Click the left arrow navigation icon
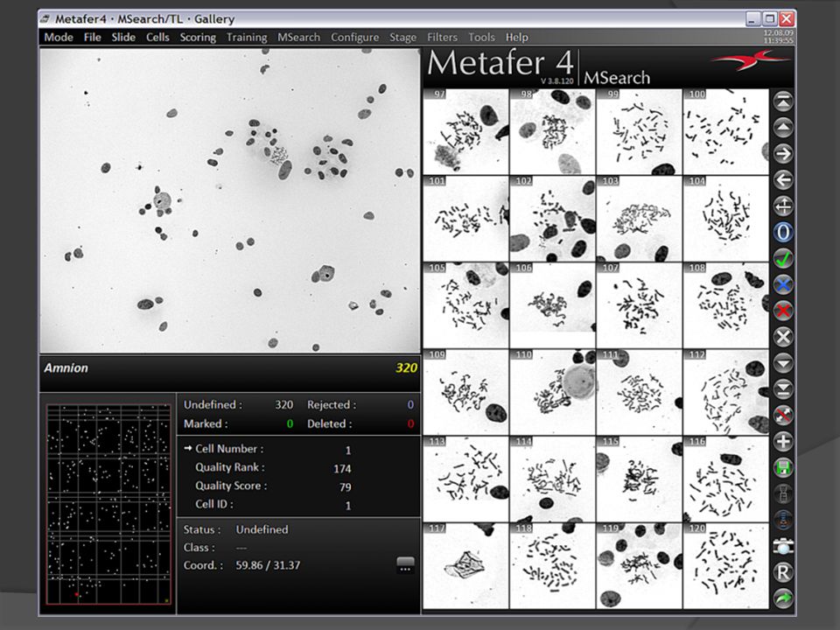This screenshot has height=630, width=840. (x=782, y=180)
